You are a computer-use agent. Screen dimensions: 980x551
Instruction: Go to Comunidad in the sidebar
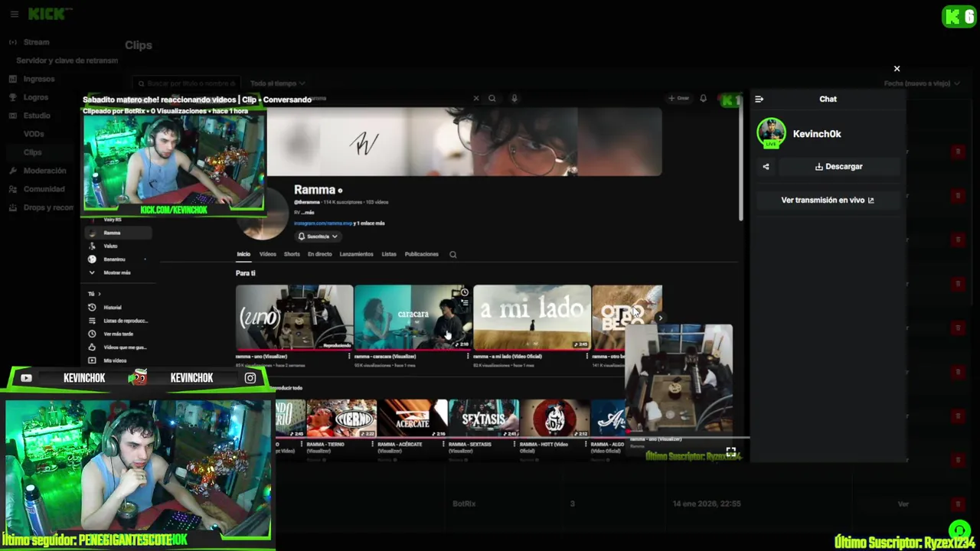pyautogui.click(x=44, y=189)
